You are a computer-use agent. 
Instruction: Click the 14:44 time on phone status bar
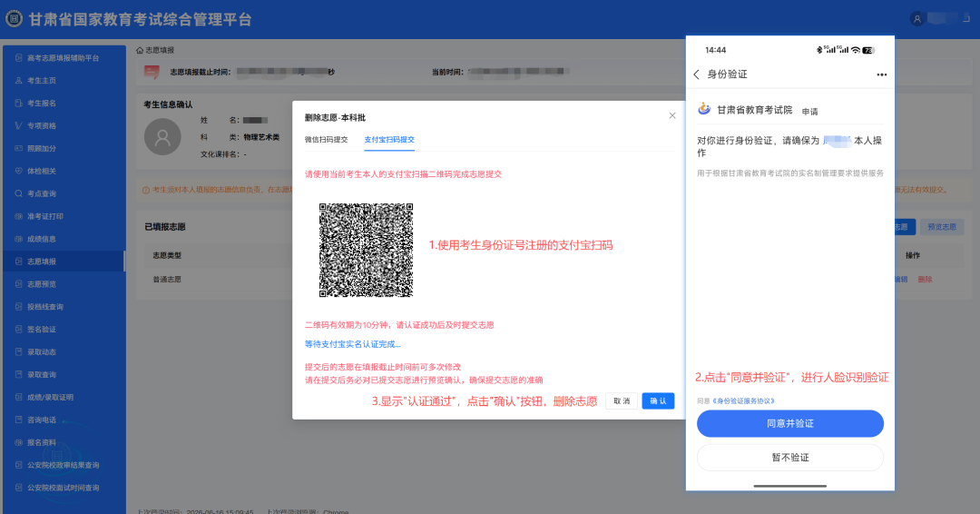point(716,50)
